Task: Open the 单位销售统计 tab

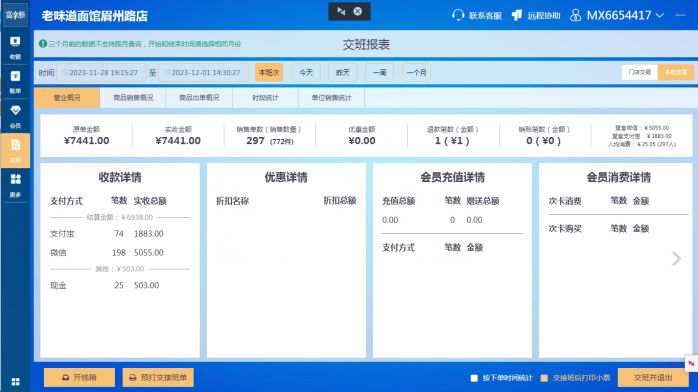Action: point(331,97)
